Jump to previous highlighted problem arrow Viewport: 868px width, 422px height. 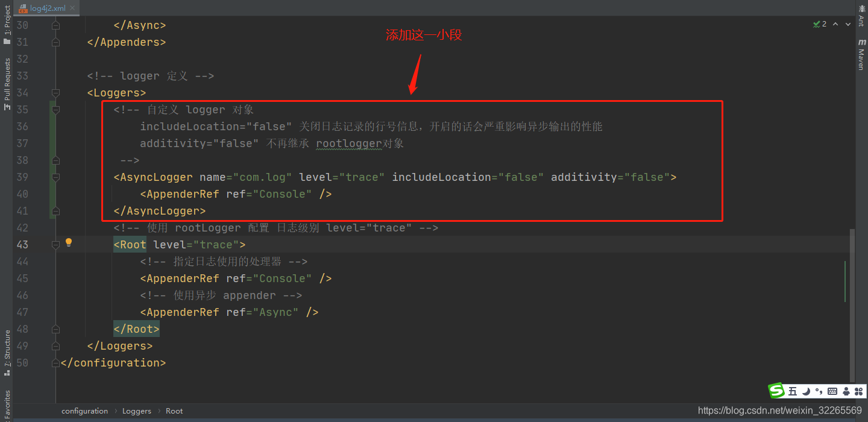pos(834,24)
